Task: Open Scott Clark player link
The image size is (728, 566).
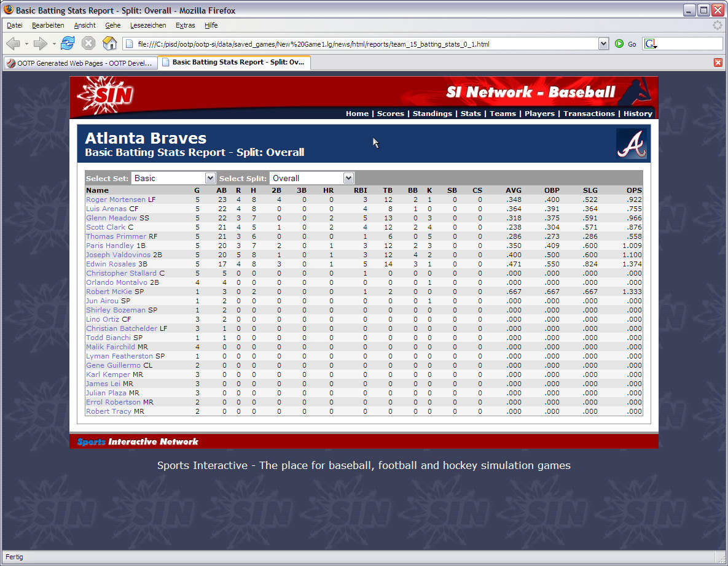Action: tap(106, 227)
